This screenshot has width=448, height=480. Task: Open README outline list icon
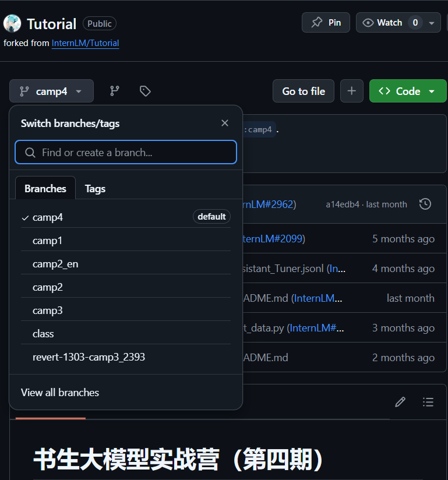(428, 402)
